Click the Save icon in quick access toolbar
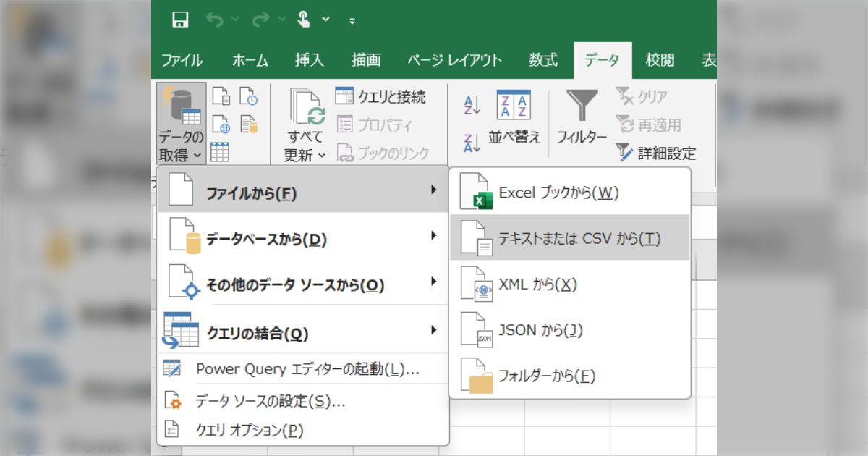 click(179, 20)
